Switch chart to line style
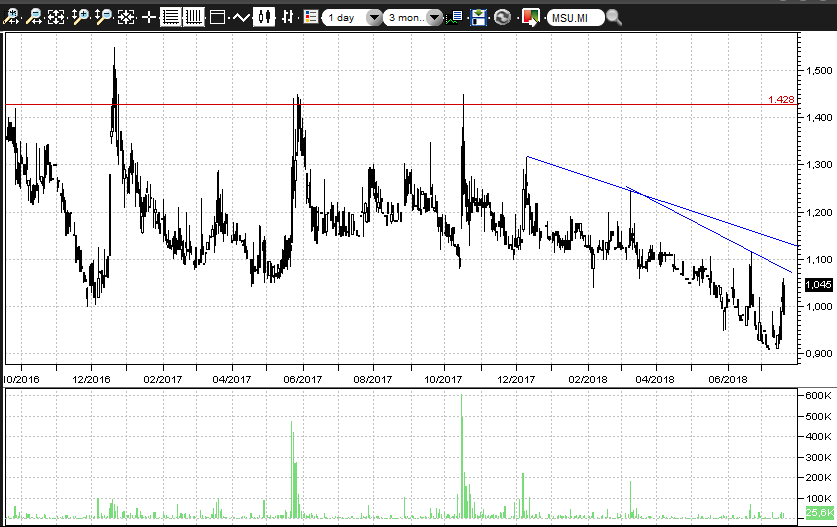The height and width of the screenshot is (527, 837). coord(241,17)
